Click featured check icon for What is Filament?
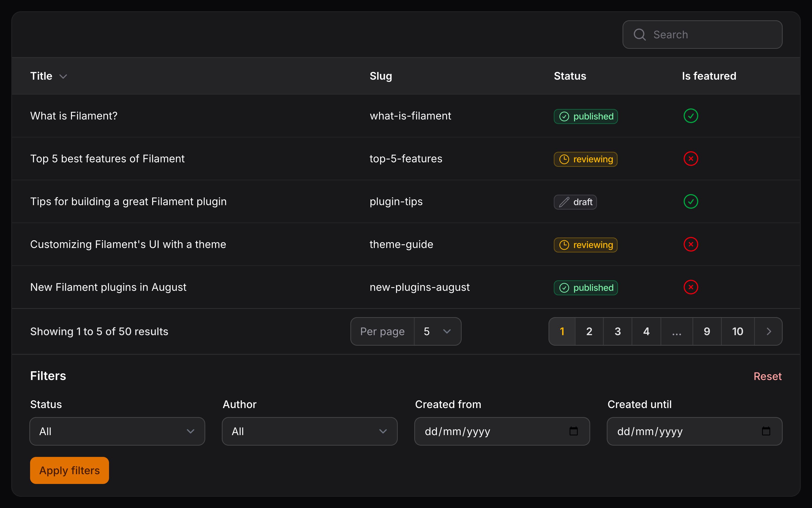This screenshot has height=508, width=812. [x=691, y=116]
